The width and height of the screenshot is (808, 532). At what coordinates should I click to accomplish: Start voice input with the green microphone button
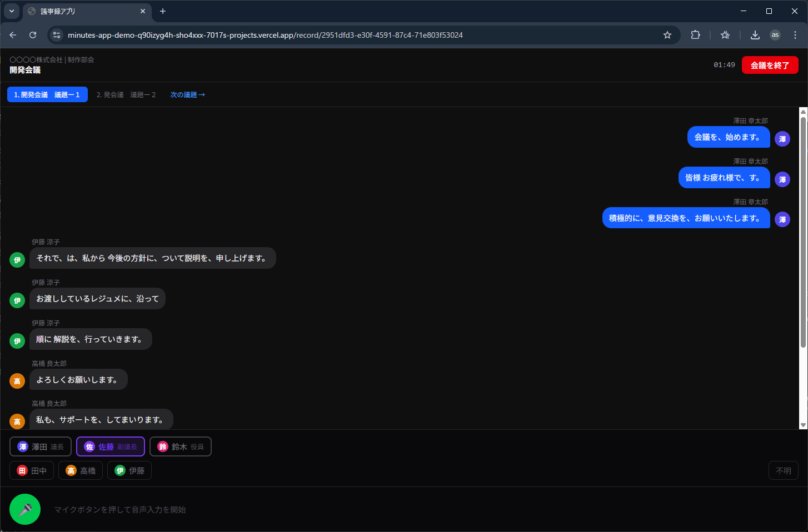tap(25, 509)
